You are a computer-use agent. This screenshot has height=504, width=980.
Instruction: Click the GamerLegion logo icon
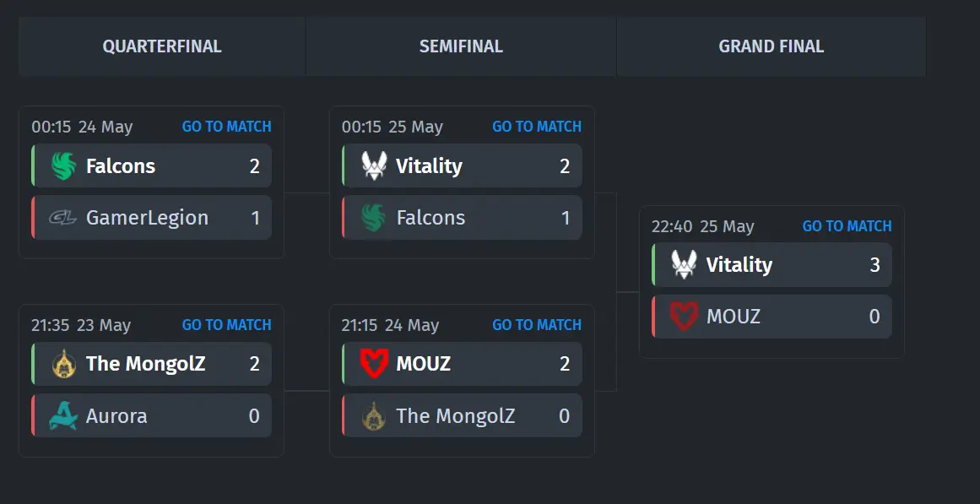pos(63,218)
